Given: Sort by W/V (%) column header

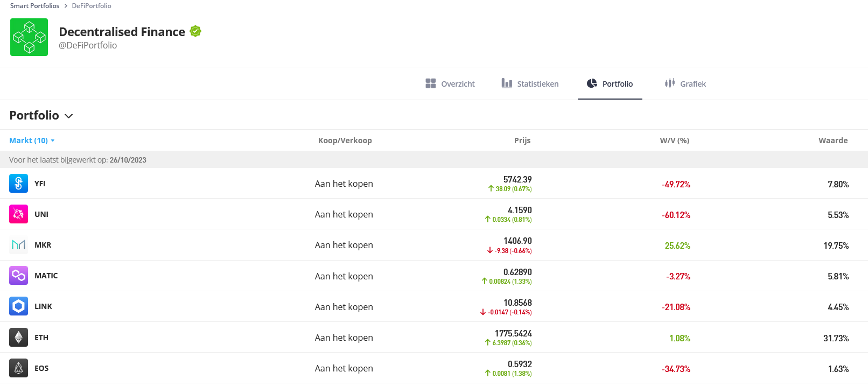Looking at the screenshot, I should [675, 141].
